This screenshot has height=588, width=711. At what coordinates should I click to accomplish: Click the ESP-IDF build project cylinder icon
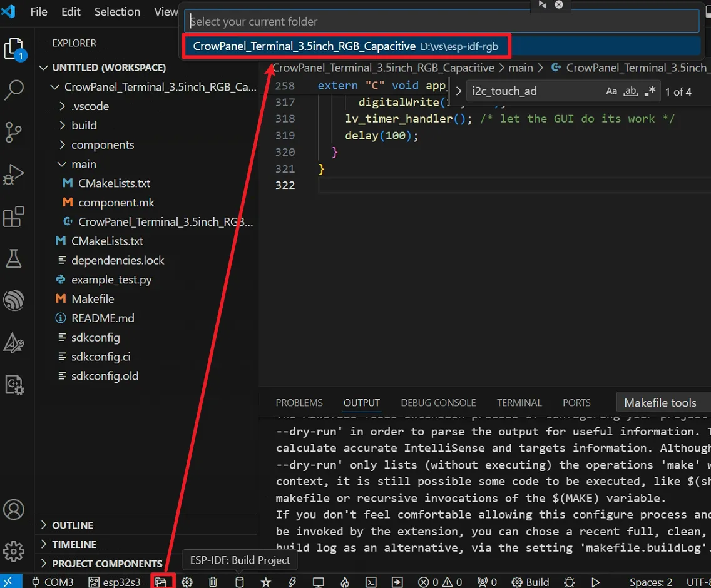pyautogui.click(x=240, y=582)
